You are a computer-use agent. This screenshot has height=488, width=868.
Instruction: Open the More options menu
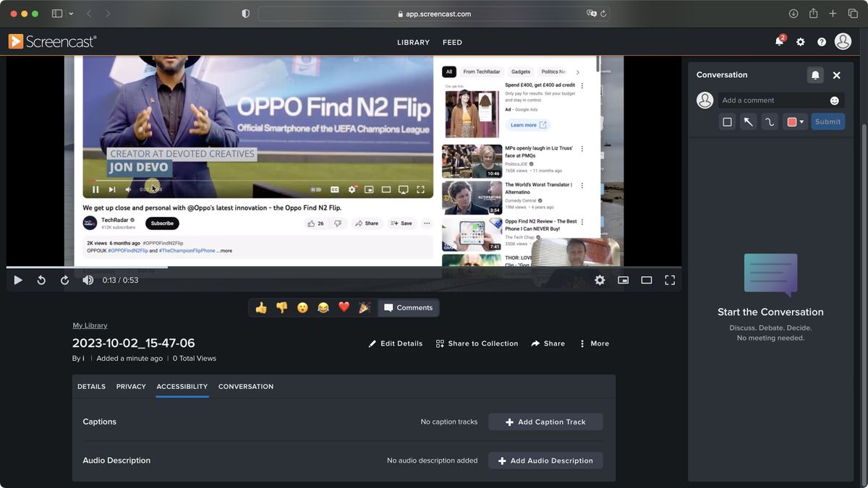[x=593, y=343]
